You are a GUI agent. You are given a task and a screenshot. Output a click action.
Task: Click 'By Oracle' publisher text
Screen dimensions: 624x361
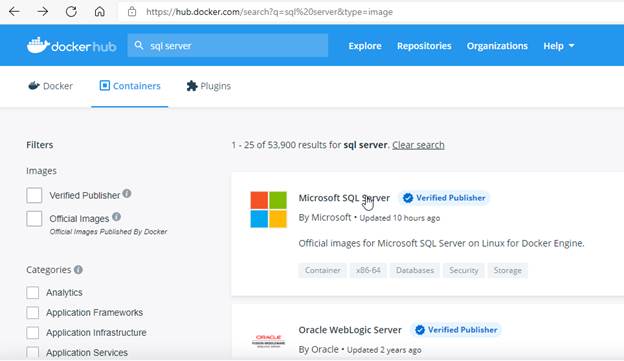pos(318,349)
